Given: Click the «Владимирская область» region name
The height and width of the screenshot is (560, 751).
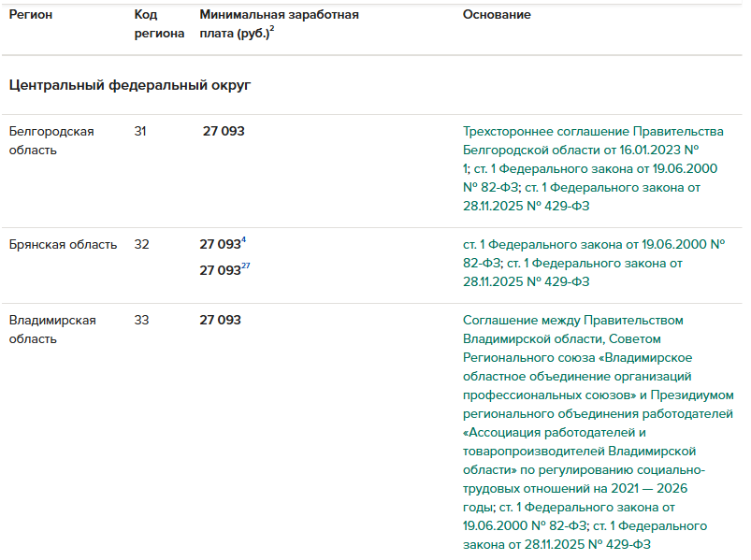Looking at the screenshot, I should coord(52,329).
